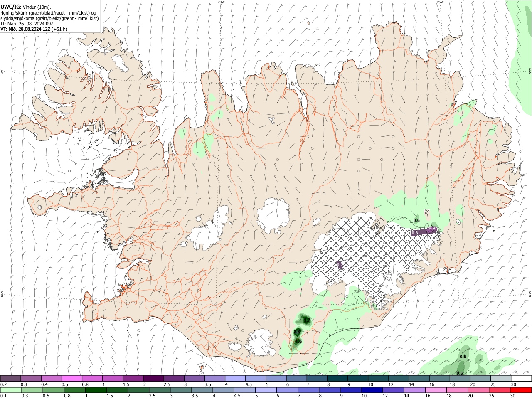
Task: Click the 15W longitude label
Action: (x=440, y=2)
